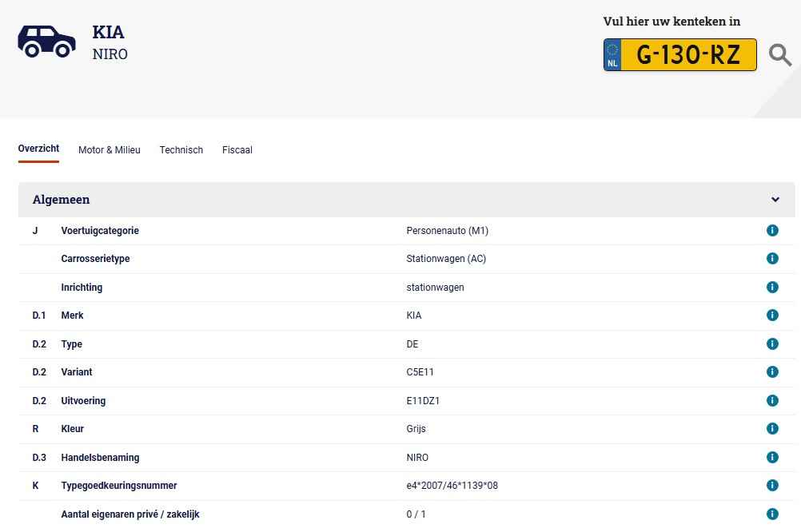This screenshot has height=532, width=801.
Task: Click the Handelsbenaming label
Action: [x=100, y=458]
